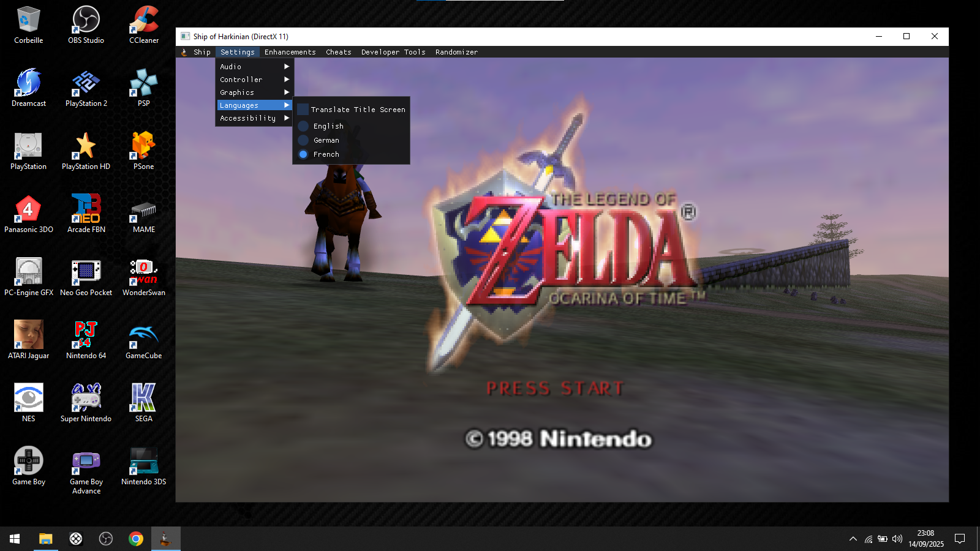The width and height of the screenshot is (980, 551).
Task: Select the Neo Geo Pocket icon
Action: [86, 277]
